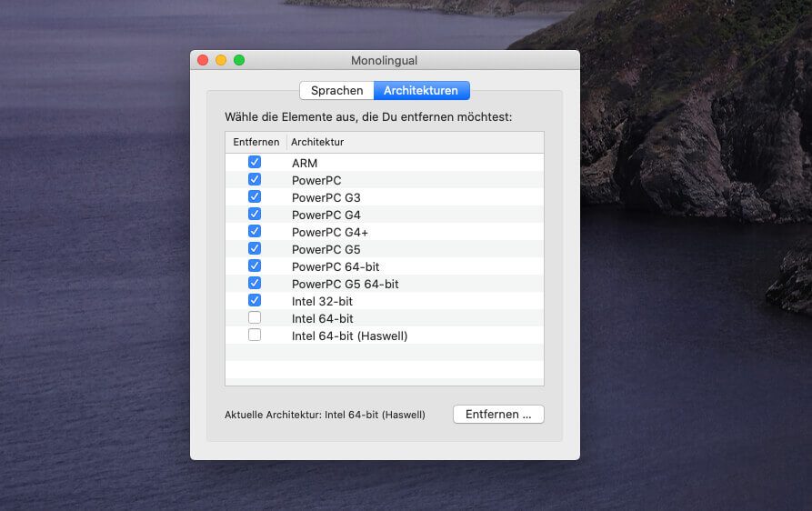
Task: Select the 'Intel 32-bit' row label
Action: pos(322,301)
